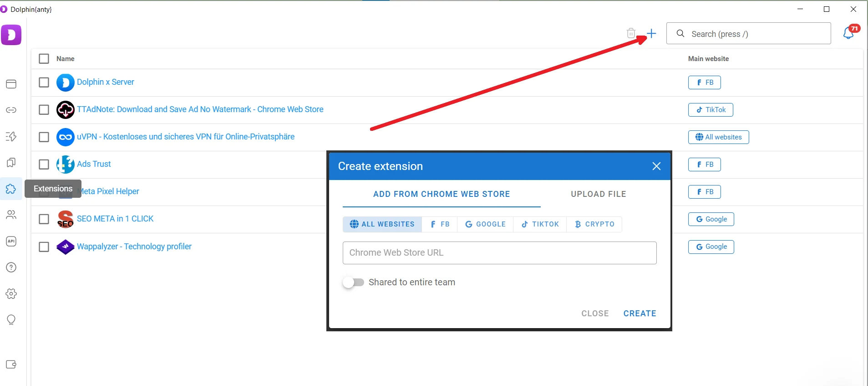
Task: Open the Ads Trust extension link
Action: pos(94,164)
